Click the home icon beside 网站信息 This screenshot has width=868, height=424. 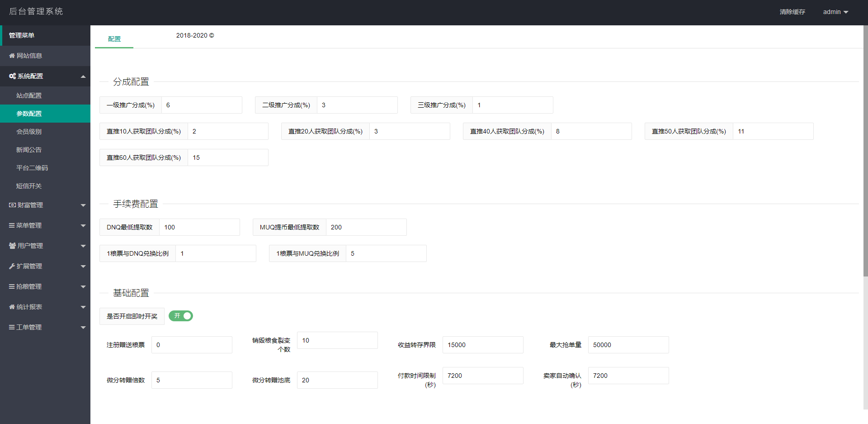pos(12,56)
